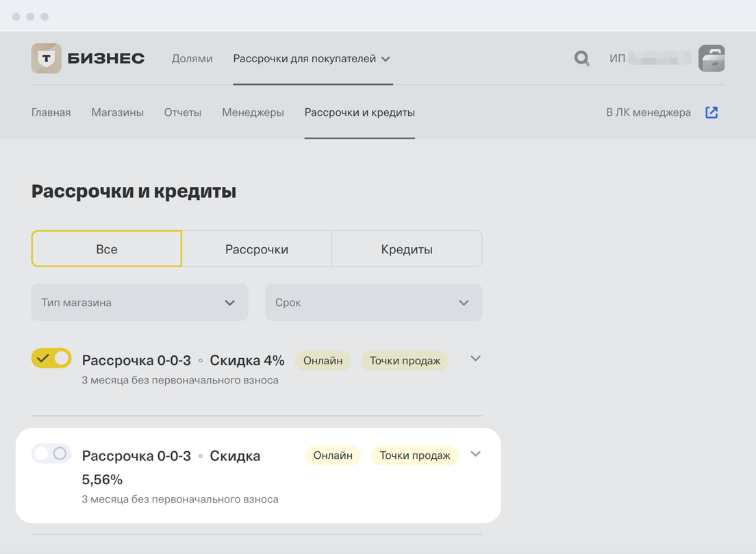Disable the Рассрочка 0-0-3 Скидка 4% toggle
Image resolution: width=756 pixels, height=554 pixels.
click(x=51, y=358)
